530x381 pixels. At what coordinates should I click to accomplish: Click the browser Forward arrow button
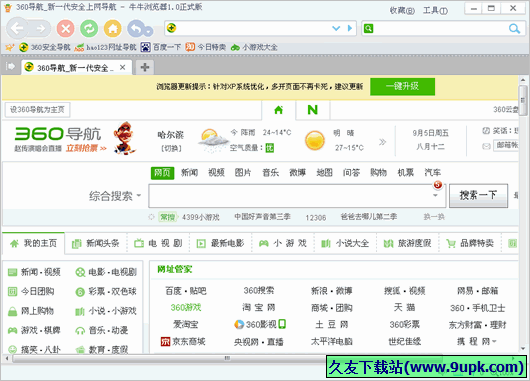[41, 29]
